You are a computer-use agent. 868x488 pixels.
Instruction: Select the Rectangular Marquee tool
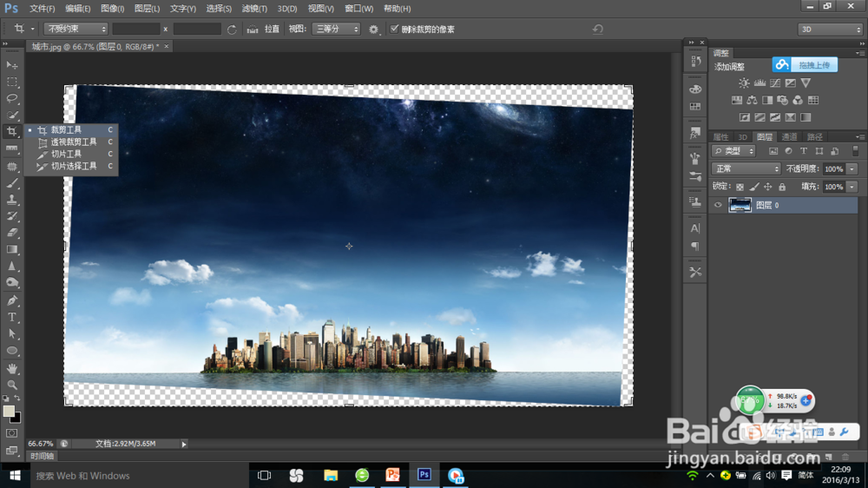coord(11,82)
